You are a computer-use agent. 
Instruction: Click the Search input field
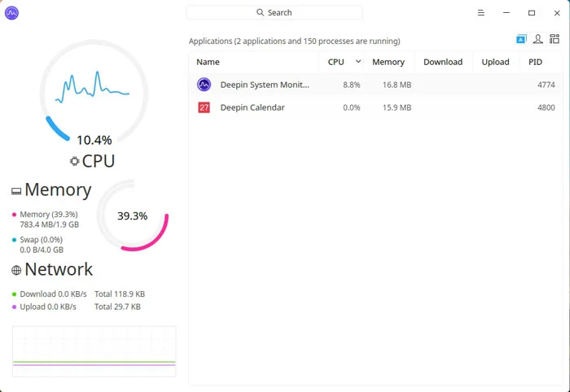(274, 13)
